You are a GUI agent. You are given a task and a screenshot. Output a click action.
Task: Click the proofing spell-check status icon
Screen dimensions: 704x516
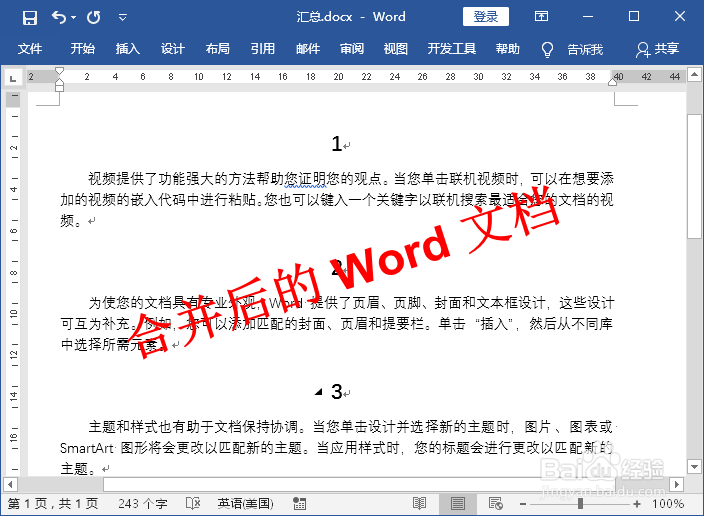click(193, 503)
